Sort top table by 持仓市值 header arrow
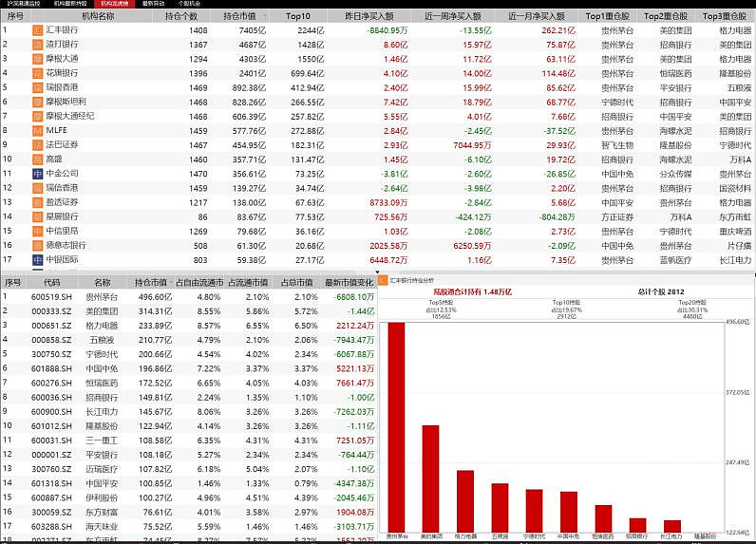Image resolution: width=756 pixels, height=544 pixels. [x=264, y=16]
